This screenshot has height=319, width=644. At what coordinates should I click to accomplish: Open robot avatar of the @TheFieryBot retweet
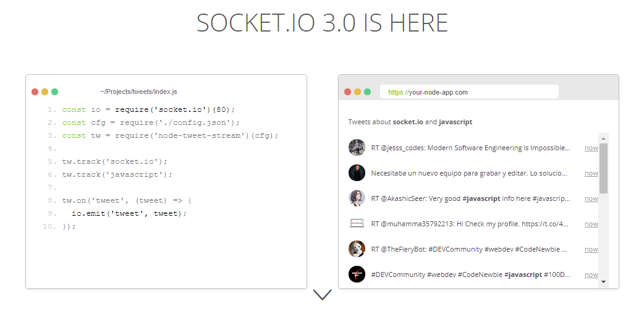point(357,249)
